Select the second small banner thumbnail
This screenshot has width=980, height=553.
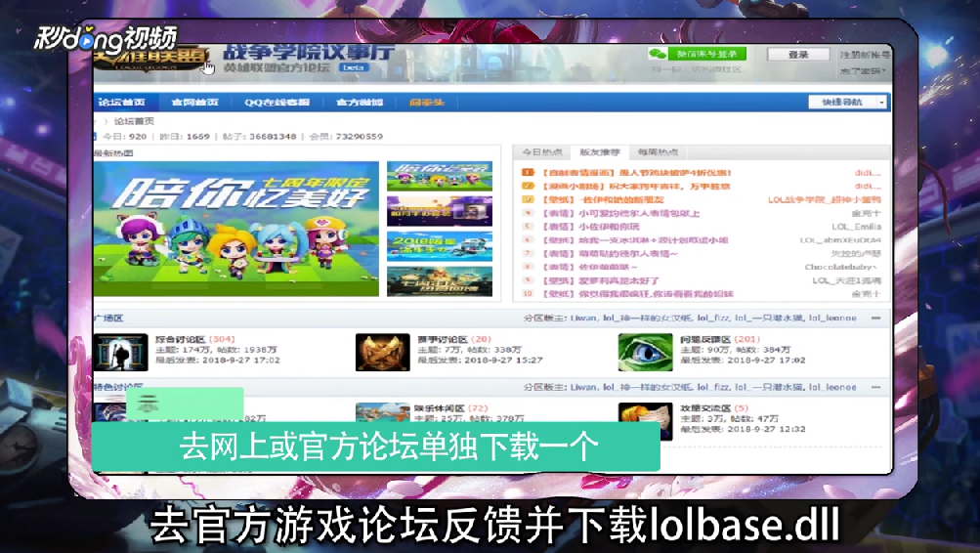coord(440,211)
